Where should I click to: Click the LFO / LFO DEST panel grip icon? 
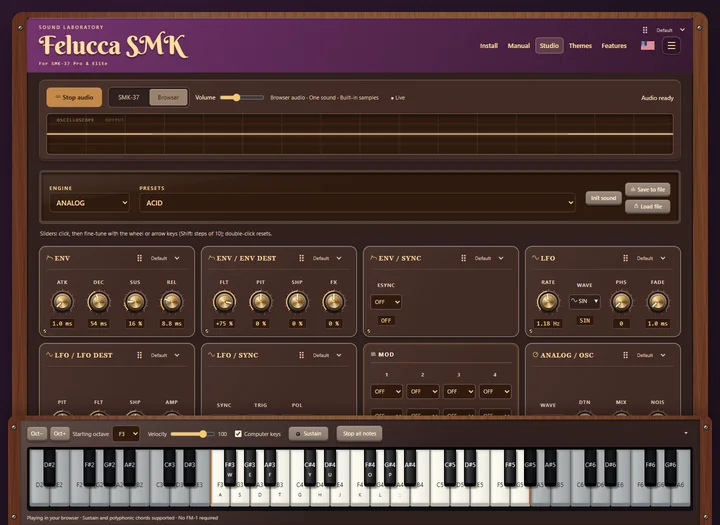(140, 355)
